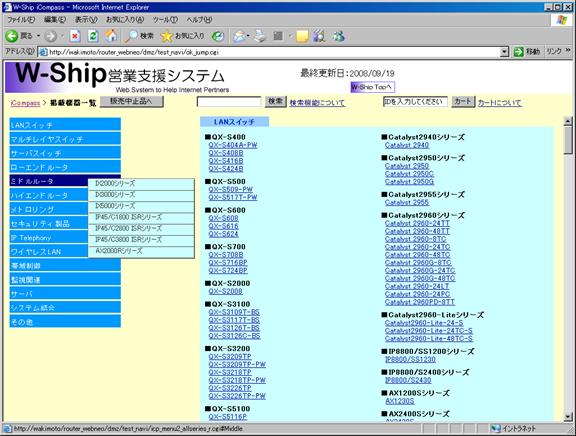This screenshot has width=576, height=436.
Task: Go to the Home page icon
Action: point(111,36)
